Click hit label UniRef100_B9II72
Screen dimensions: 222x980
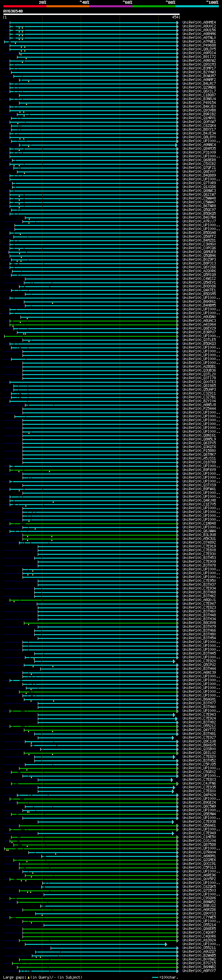199,57
